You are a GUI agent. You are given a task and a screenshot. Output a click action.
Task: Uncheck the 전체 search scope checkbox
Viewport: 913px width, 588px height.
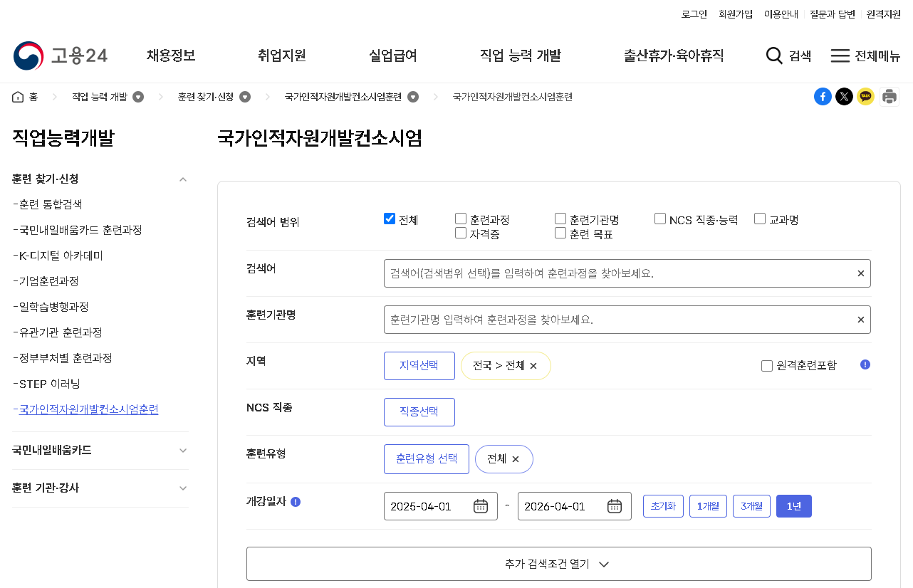click(389, 219)
